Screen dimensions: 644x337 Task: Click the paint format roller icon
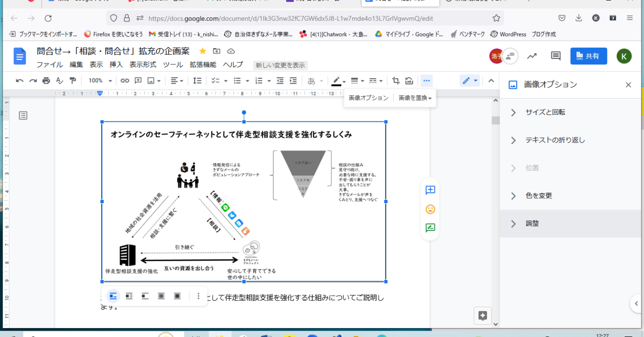click(x=73, y=81)
